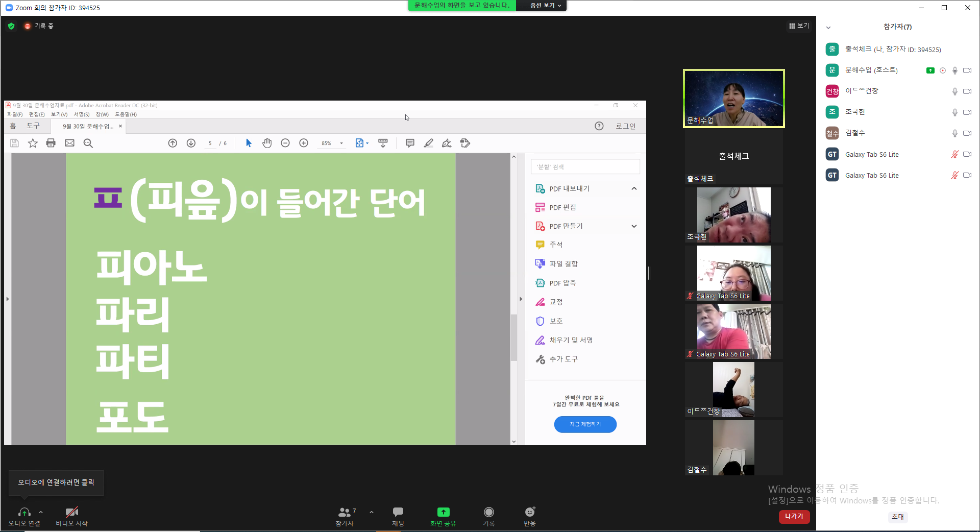Select the 문해수업 host participant row
Viewport: 980px width, 532px height.
click(898, 70)
